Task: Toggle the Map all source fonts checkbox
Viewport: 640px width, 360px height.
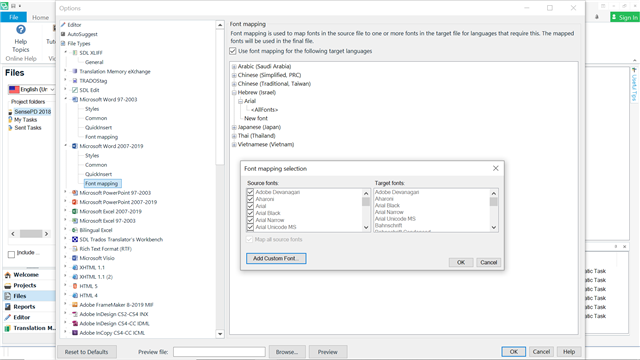Action: tap(249, 240)
